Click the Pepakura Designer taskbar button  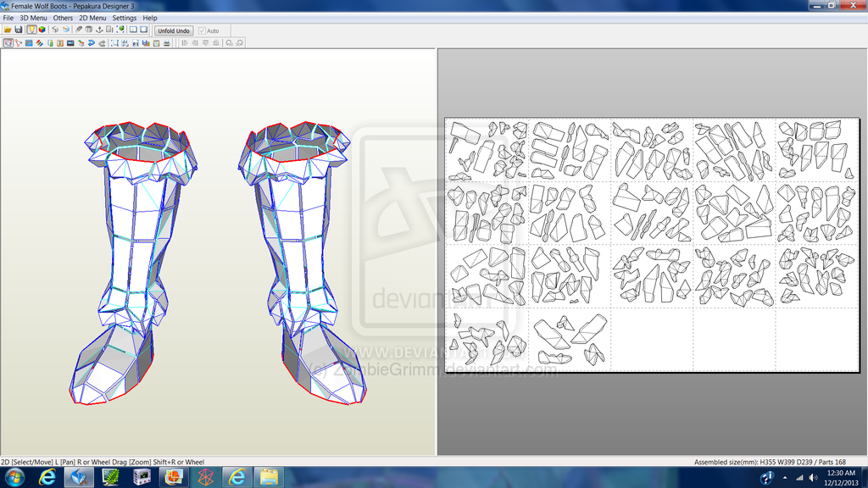point(79,477)
